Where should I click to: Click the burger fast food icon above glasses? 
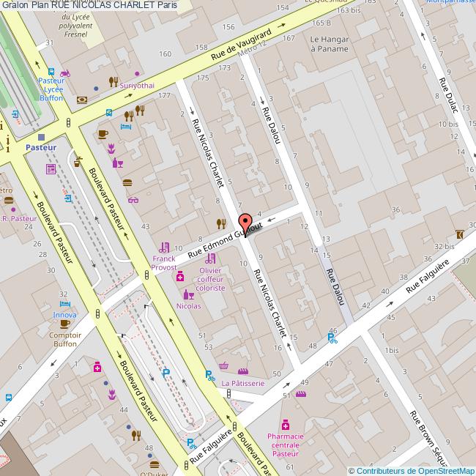click(127, 182)
